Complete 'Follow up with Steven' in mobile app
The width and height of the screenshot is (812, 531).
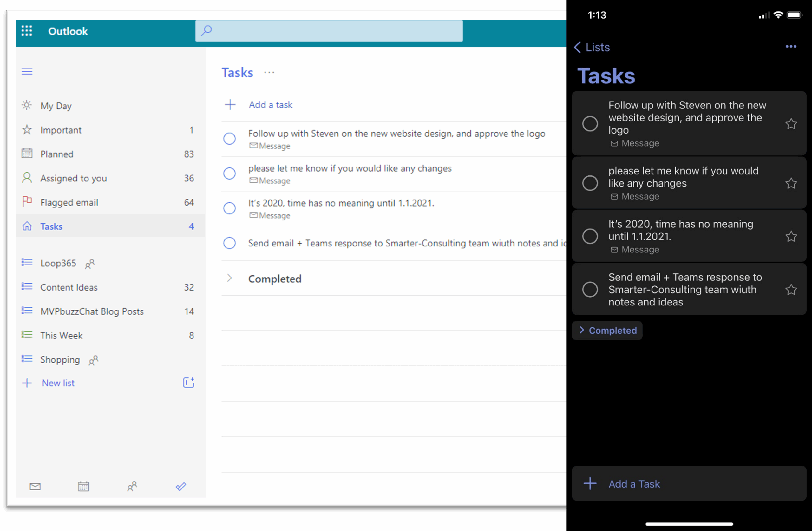point(590,123)
